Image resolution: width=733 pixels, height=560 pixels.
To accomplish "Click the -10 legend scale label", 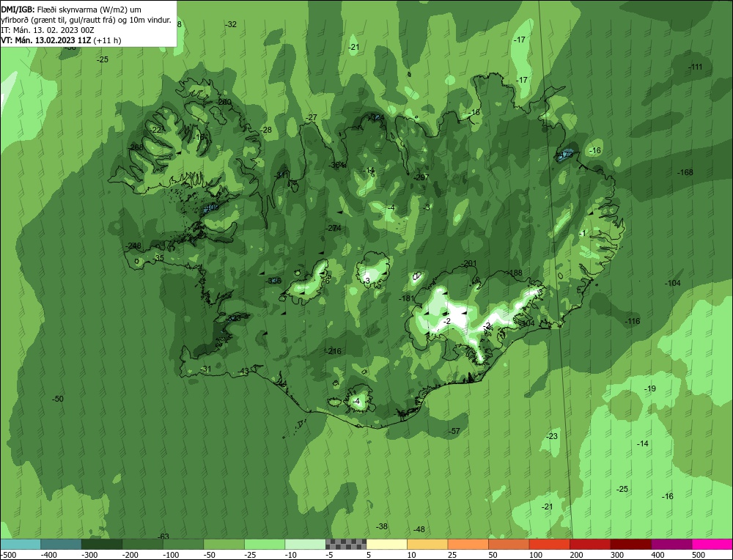I will [290, 555].
